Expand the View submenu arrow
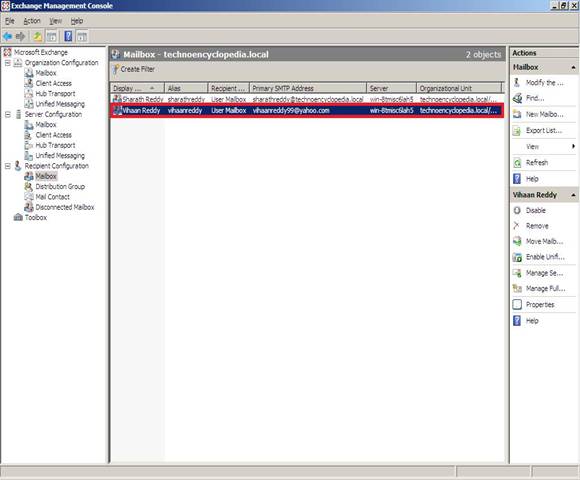Image resolution: width=580 pixels, height=480 pixels. [573, 146]
